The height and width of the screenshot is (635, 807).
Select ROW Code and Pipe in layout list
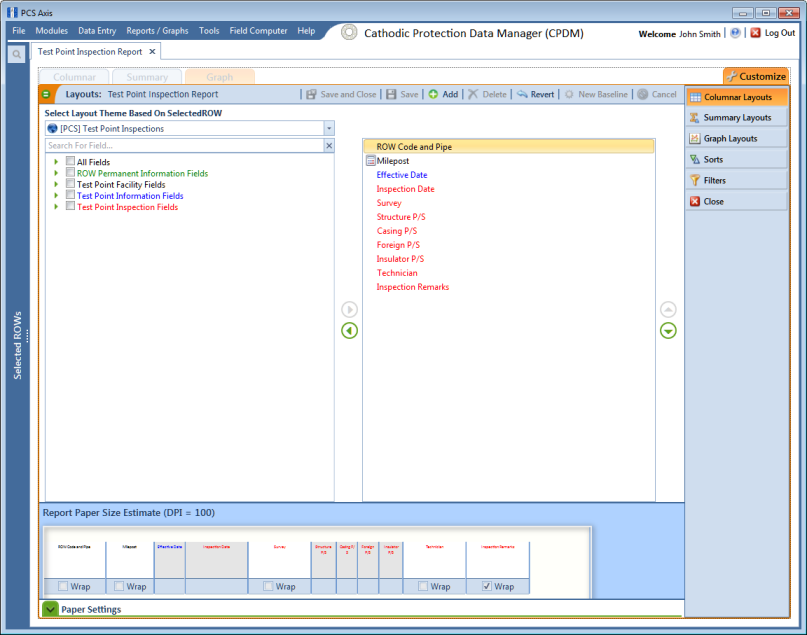pyautogui.click(x=509, y=147)
